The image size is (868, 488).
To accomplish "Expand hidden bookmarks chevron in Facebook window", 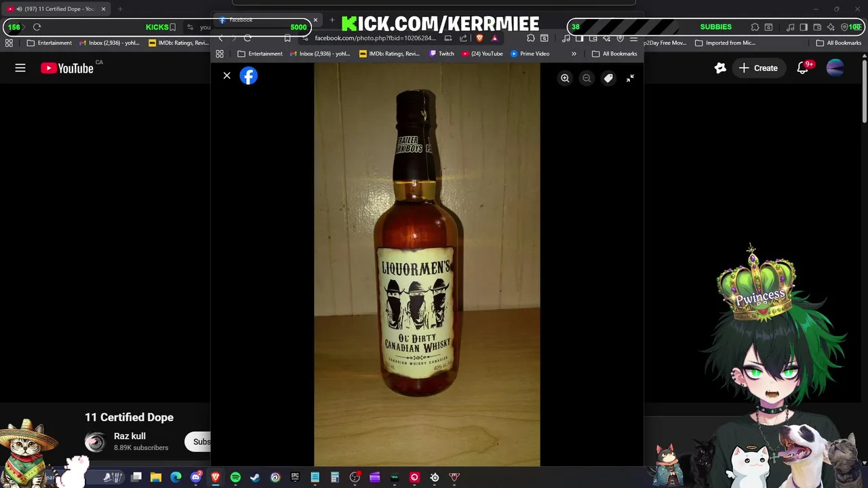I will (574, 54).
